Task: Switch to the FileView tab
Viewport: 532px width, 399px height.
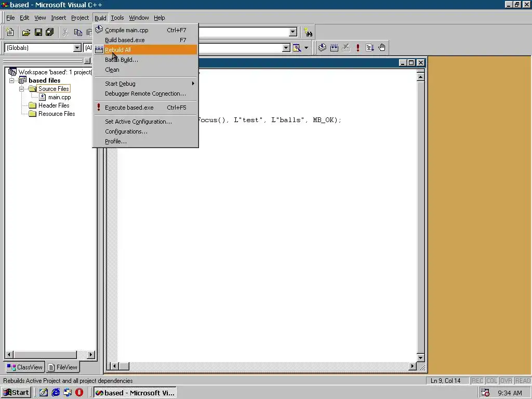Action: tap(63, 367)
